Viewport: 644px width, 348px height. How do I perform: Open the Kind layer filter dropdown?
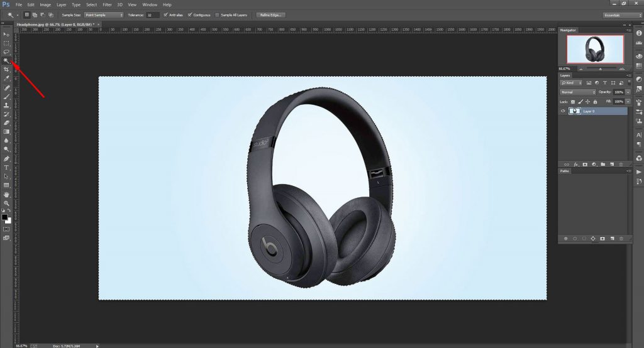tap(571, 82)
